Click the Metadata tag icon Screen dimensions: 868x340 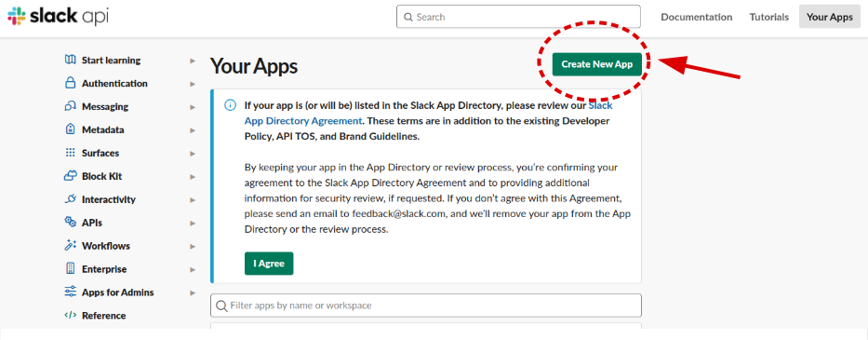(70, 129)
